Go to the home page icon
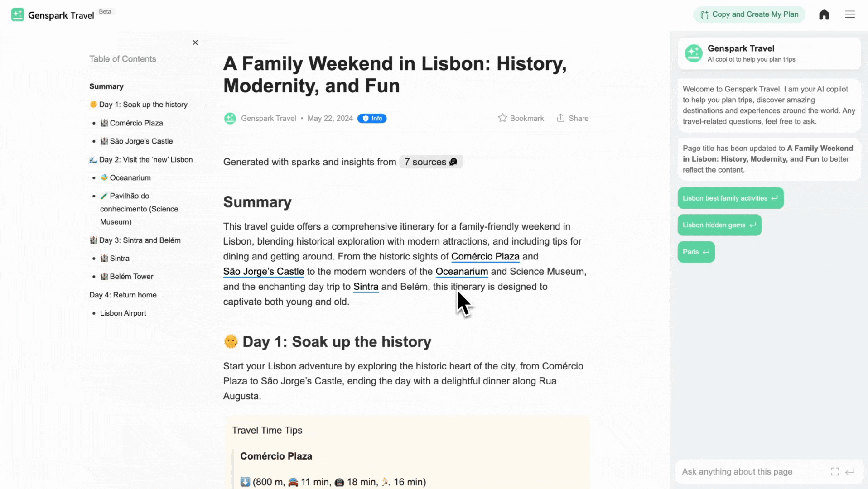The height and width of the screenshot is (489, 868). coord(824,14)
